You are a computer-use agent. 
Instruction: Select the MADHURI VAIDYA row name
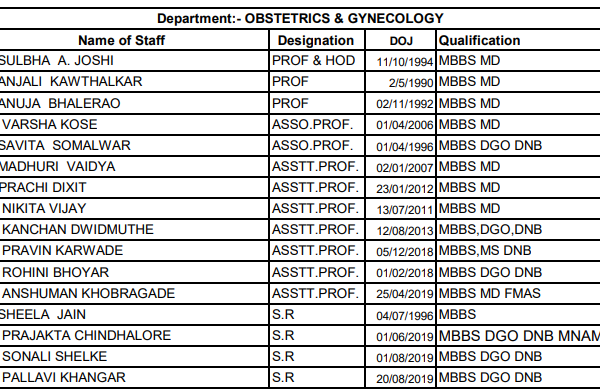point(57,167)
